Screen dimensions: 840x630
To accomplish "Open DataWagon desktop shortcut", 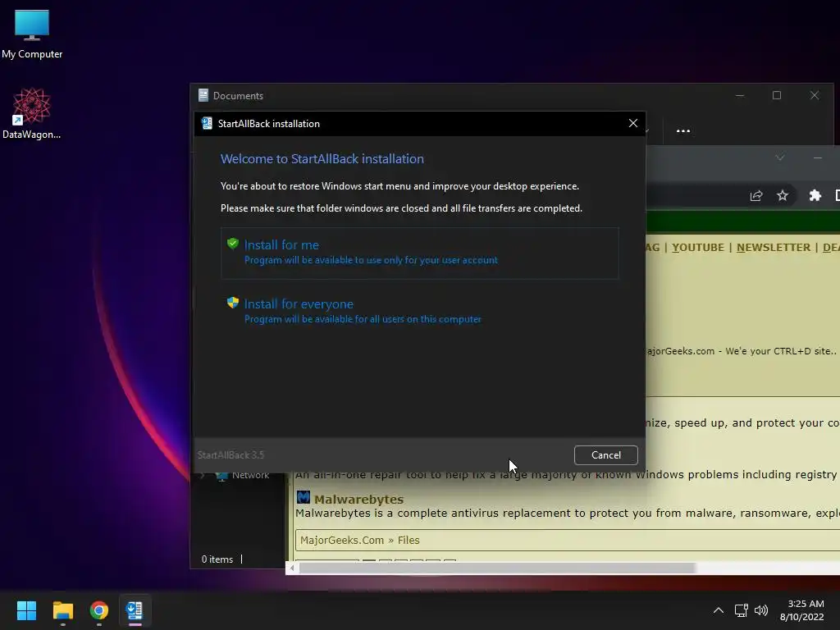I will point(32,113).
